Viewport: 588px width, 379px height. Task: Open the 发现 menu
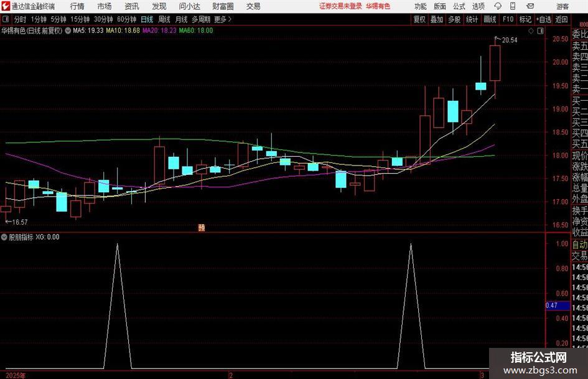pos(159,6)
